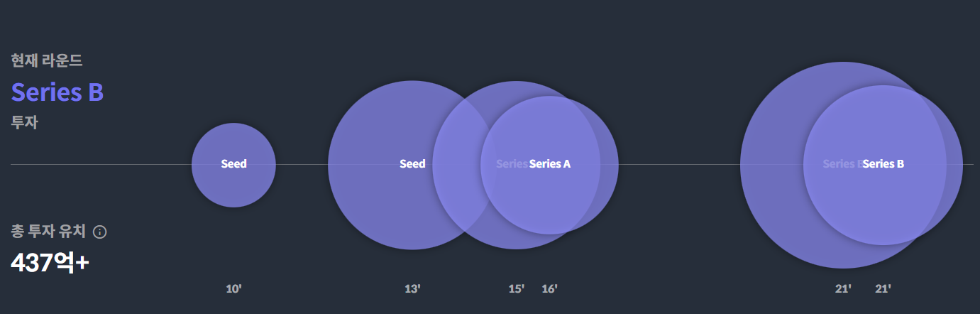Select the 15' year label
This screenshot has width=980, height=314.
tap(517, 289)
